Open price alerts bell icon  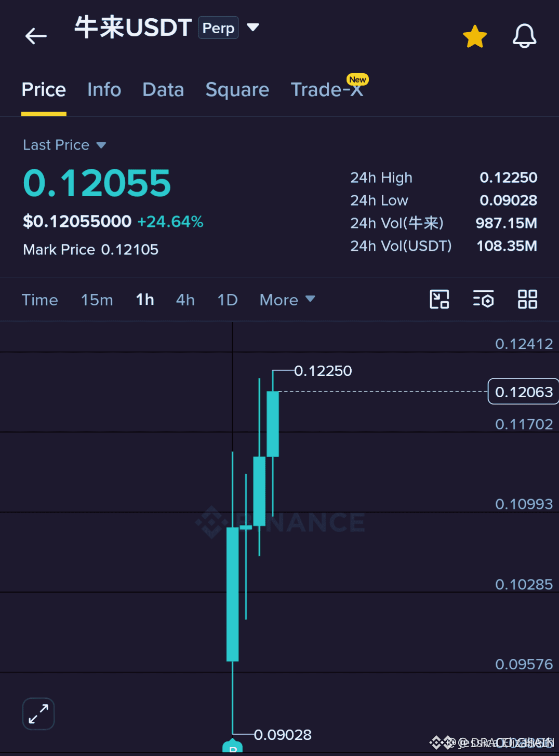tap(524, 36)
